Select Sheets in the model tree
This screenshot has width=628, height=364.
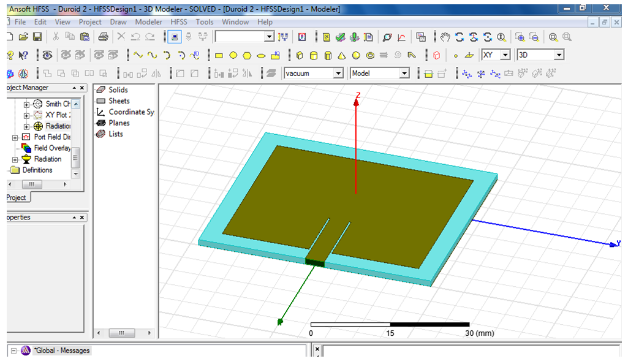(119, 101)
